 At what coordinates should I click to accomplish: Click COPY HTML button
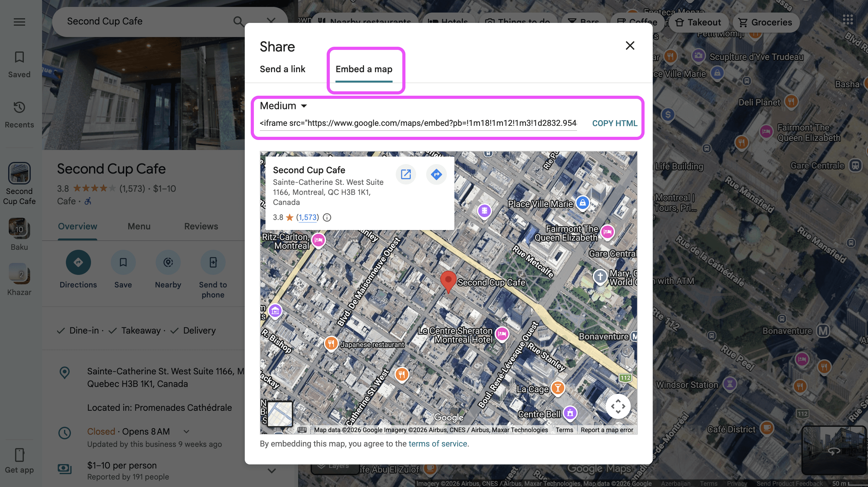click(x=615, y=123)
